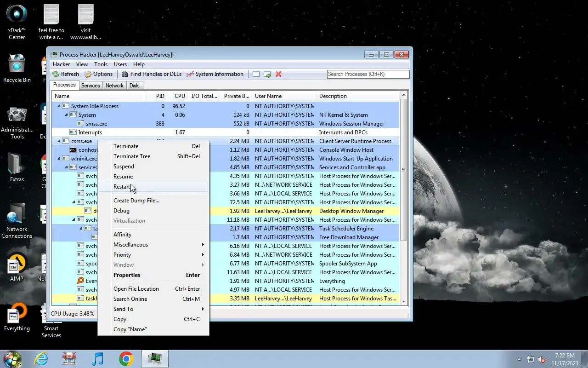The width and height of the screenshot is (588, 368).
Task: Open xDark Center desktop icon
Action: click(17, 23)
